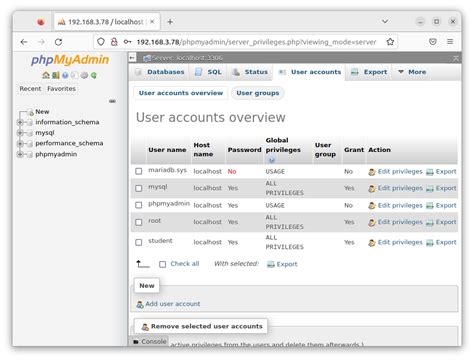Select the phpmyadmin user checkbox
The image size is (474, 360).
[x=139, y=205]
